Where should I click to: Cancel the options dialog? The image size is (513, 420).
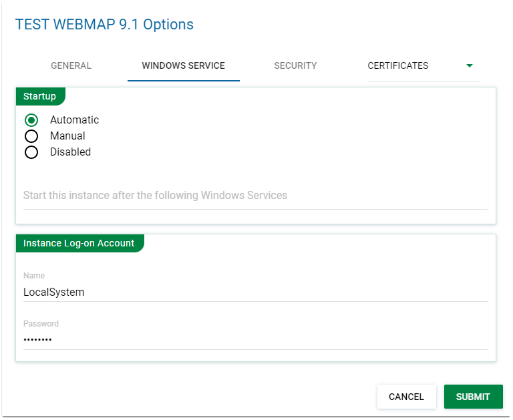(x=406, y=397)
